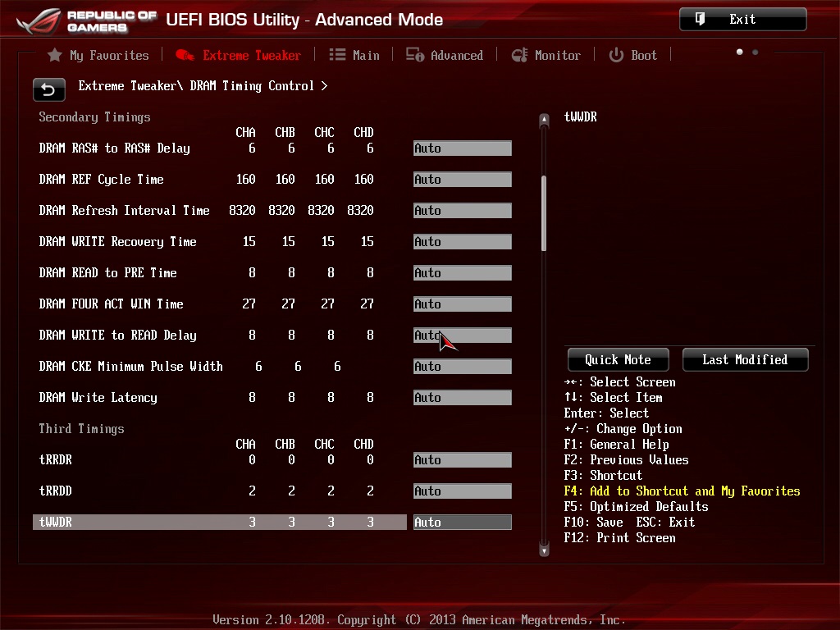Click the Main list icon

(x=337, y=55)
